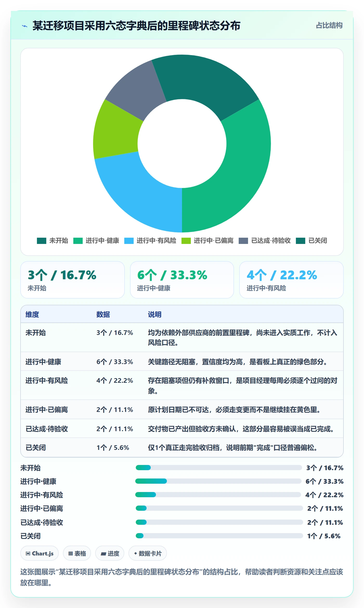Toggle 已关闭 legend entry
This screenshot has height=608, width=364.
(x=311, y=241)
